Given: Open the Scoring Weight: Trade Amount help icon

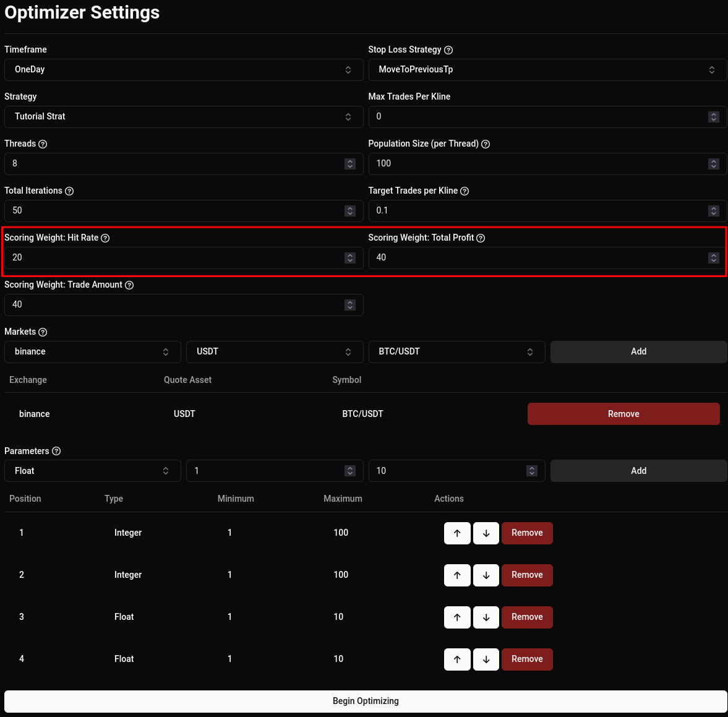Looking at the screenshot, I should 129,285.
